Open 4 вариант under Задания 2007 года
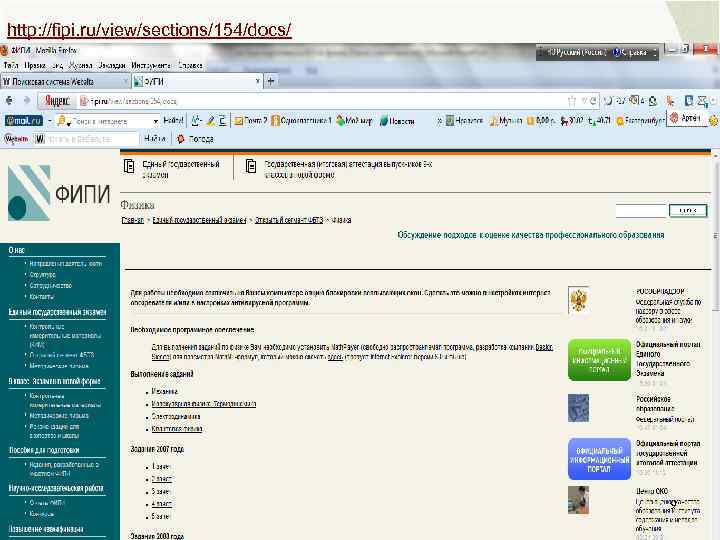 (x=161, y=504)
